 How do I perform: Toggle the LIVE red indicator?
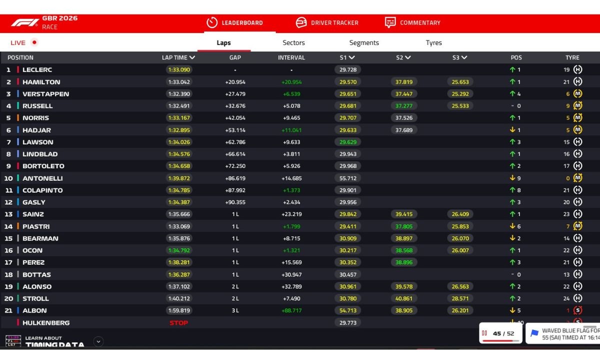[x=34, y=42]
